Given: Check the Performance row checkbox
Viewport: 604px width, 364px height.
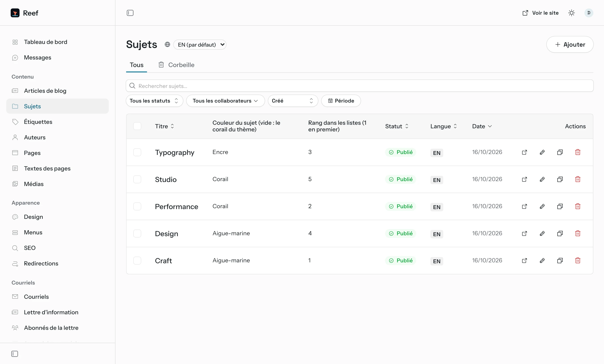Looking at the screenshot, I should click(x=137, y=206).
